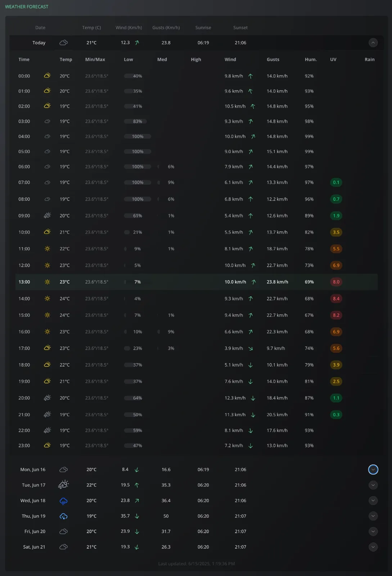
Task: Click the UV 1.1 badge at 20:00
Action: (336, 398)
